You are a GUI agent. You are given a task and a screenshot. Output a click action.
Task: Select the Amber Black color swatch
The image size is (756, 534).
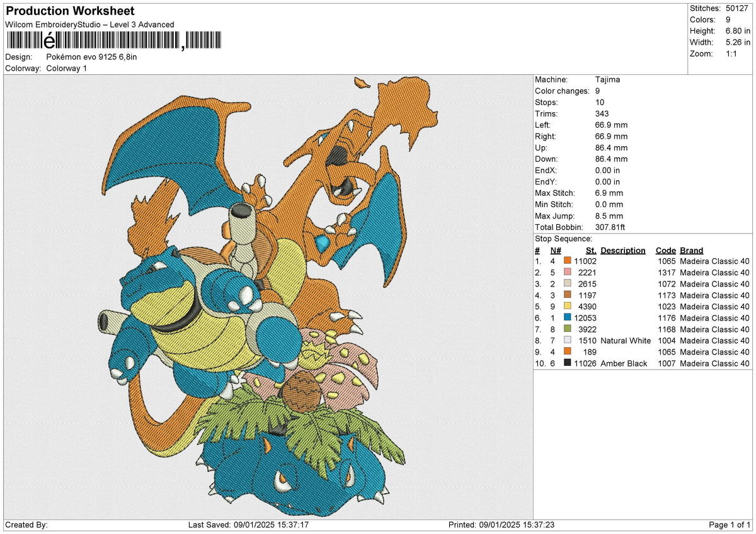tap(568, 363)
